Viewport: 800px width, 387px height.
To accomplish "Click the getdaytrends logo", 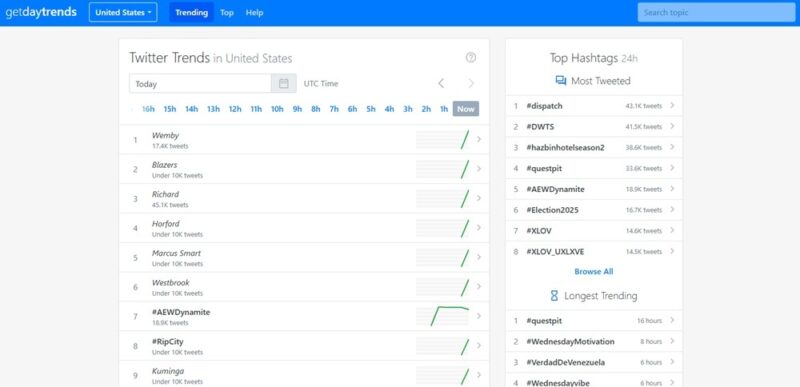I will (41, 12).
